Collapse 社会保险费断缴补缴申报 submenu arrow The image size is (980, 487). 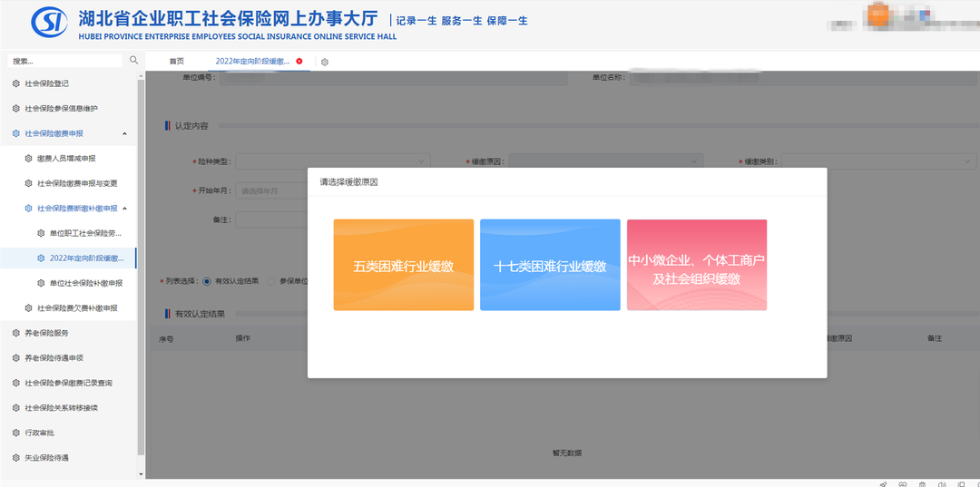124,209
